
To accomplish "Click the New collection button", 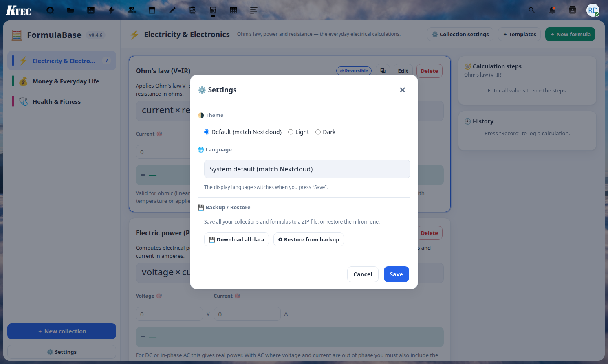I will point(62,331).
